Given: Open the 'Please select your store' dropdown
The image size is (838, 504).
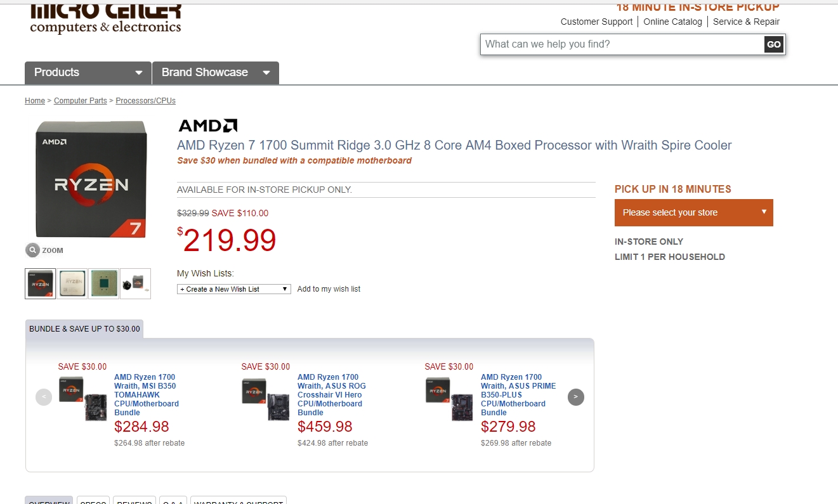Looking at the screenshot, I should (693, 212).
